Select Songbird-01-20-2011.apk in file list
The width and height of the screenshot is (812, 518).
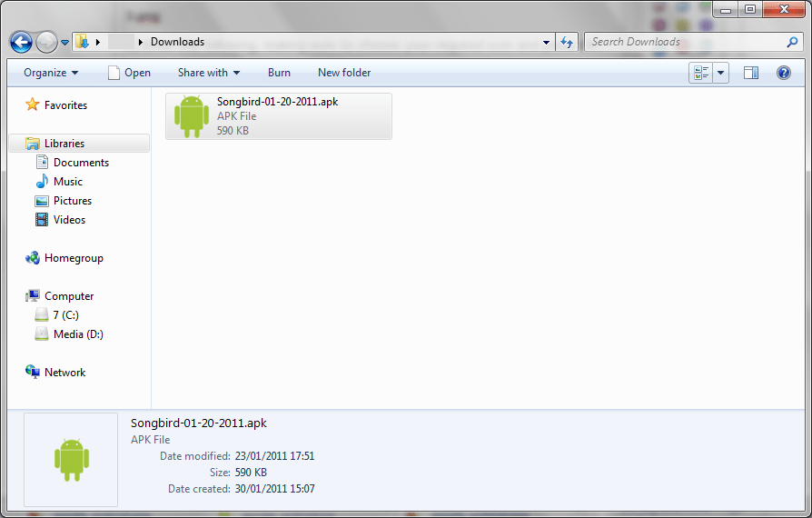[279, 116]
